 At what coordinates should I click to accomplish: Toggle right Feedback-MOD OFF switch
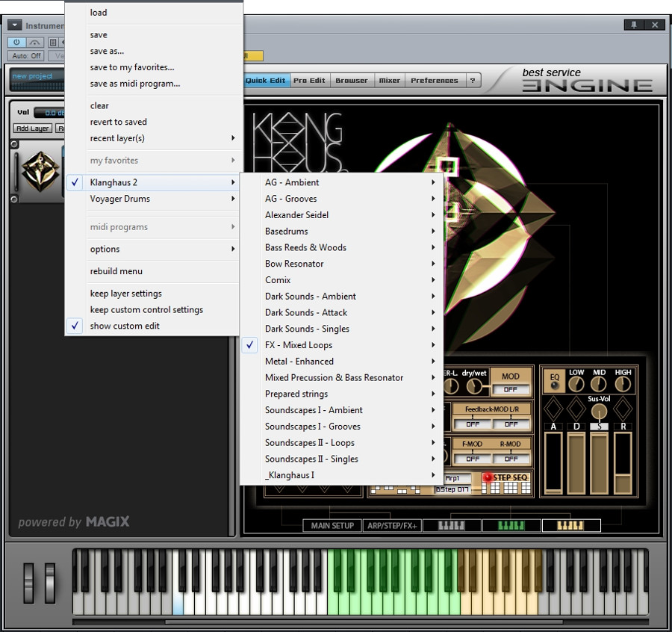511,424
